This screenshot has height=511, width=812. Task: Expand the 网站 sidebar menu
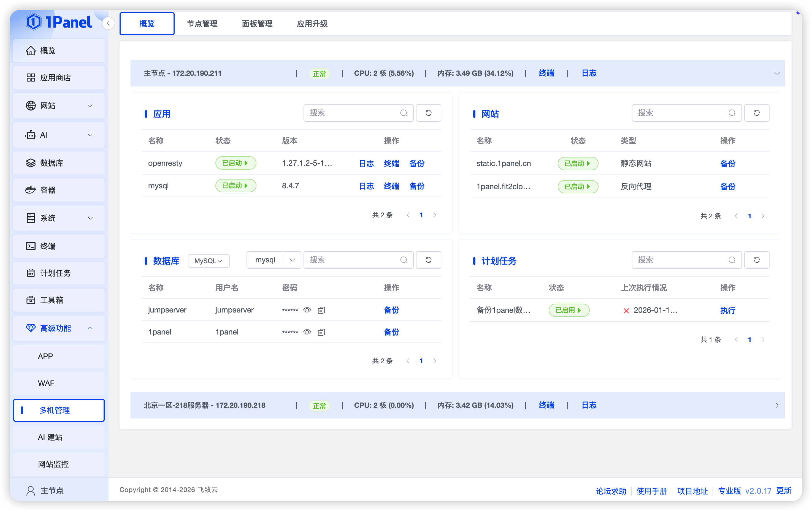(90, 105)
